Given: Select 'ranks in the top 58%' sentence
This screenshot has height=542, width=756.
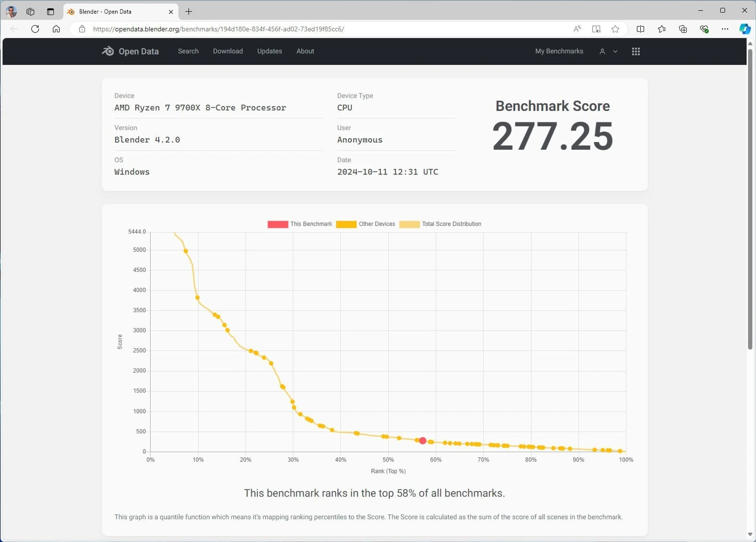Looking at the screenshot, I should [x=375, y=493].
